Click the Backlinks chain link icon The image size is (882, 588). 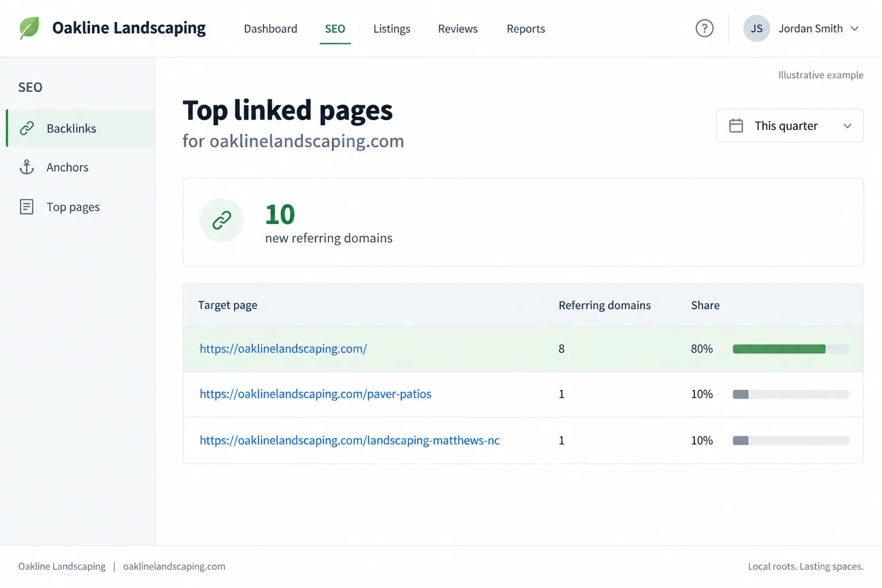point(27,128)
